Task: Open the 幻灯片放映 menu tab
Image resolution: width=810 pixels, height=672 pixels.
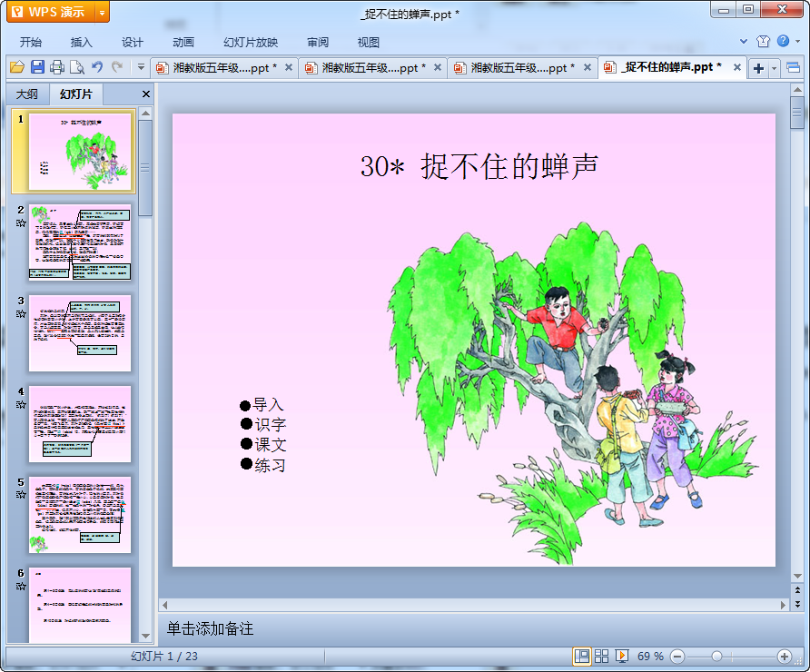Action: 251,43
